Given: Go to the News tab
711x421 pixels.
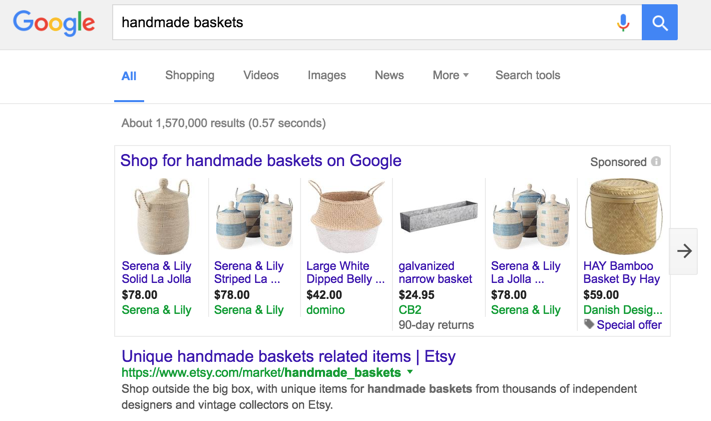Looking at the screenshot, I should [x=389, y=75].
